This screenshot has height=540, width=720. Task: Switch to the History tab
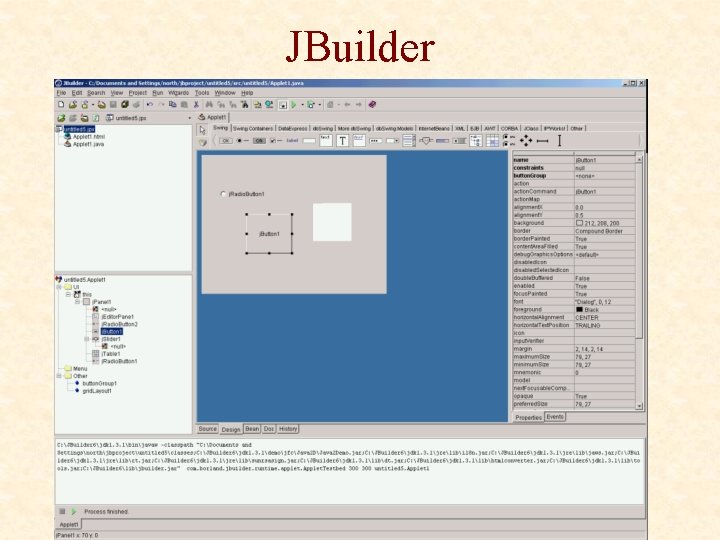click(288, 429)
